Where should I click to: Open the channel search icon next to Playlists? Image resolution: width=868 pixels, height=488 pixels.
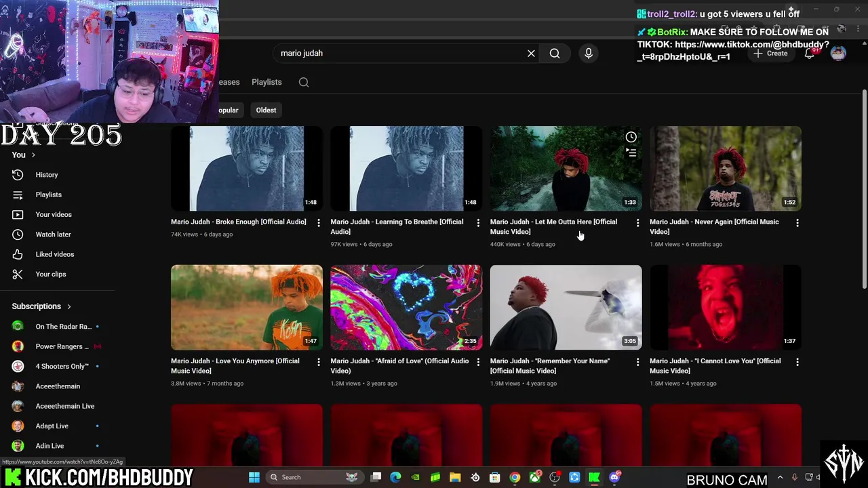coord(304,82)
